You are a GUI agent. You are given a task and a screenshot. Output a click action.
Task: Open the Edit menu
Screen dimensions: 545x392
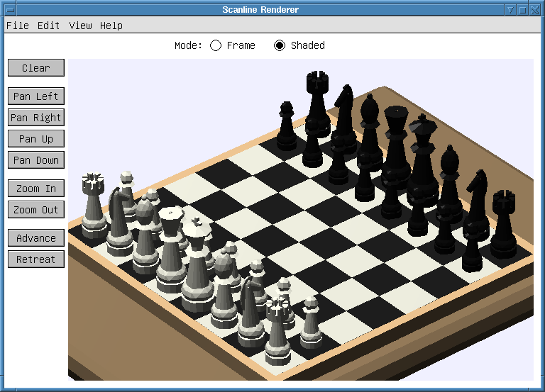point(48,26)
